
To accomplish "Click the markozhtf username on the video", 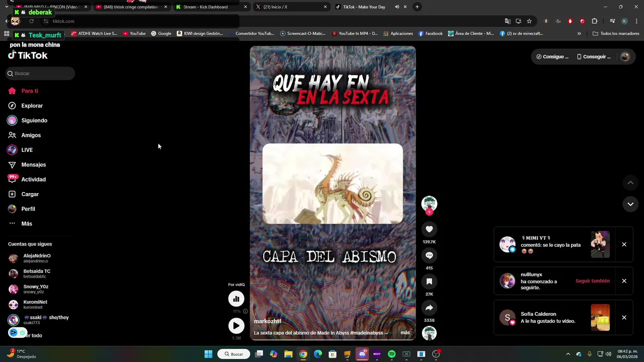I will pos(268,321).
